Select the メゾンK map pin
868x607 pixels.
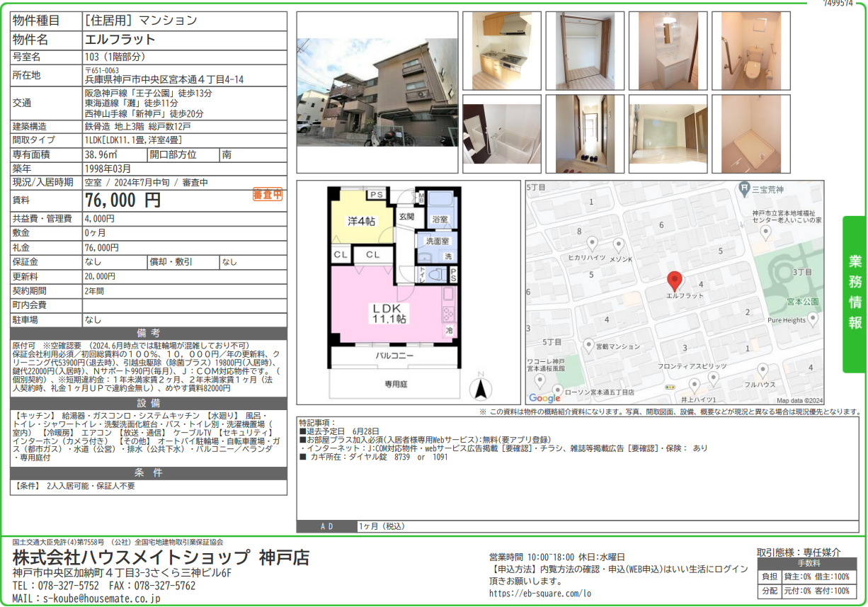(x=619, y=245)
